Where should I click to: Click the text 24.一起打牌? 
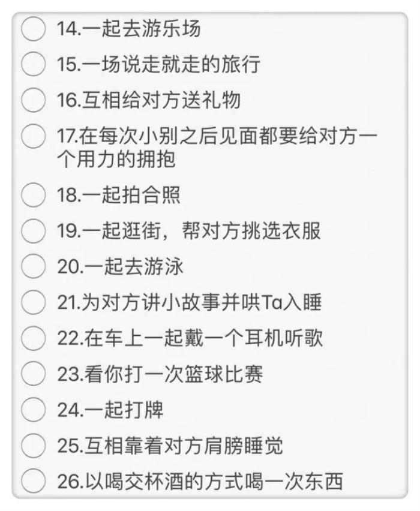point(110,410)
